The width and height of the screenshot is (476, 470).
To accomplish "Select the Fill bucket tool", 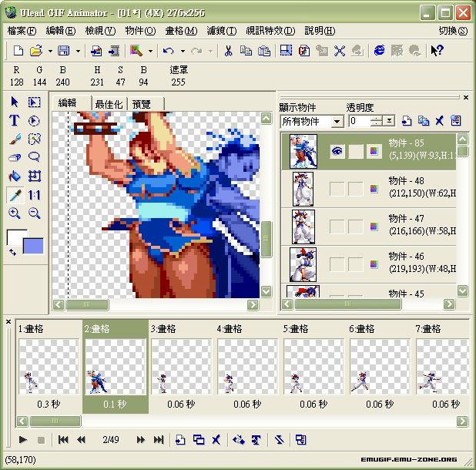I will coord(15,176).
